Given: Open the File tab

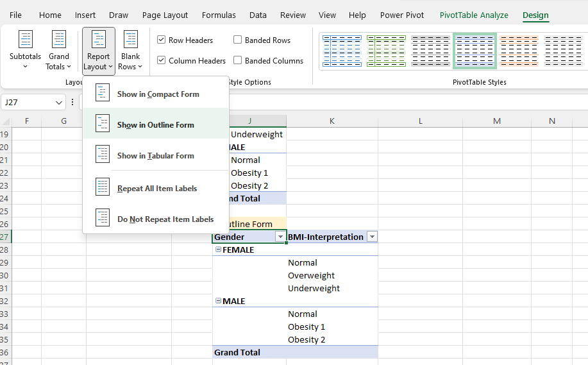Looking at the screenshot, I should tap(15, 15).
